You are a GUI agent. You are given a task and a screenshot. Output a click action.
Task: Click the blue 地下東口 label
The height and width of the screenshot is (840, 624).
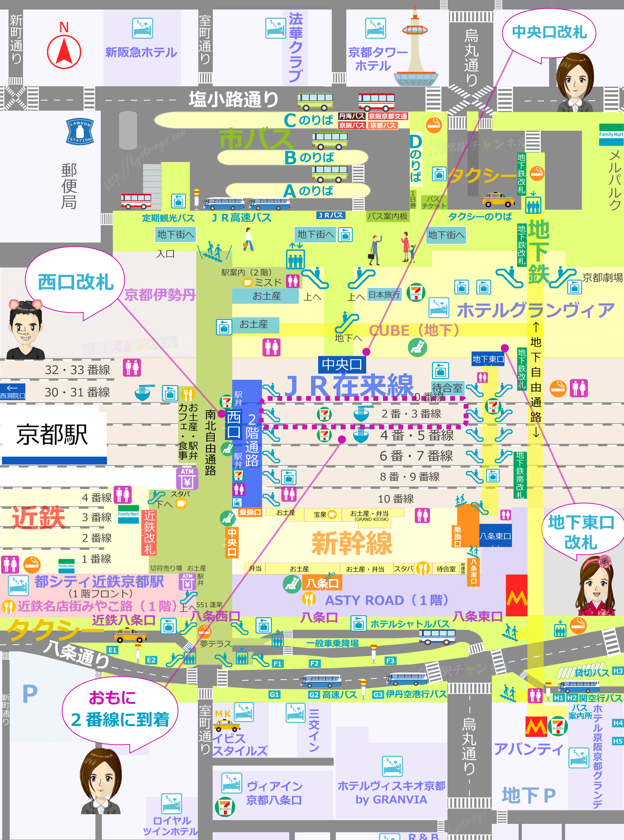pos(488,359)
